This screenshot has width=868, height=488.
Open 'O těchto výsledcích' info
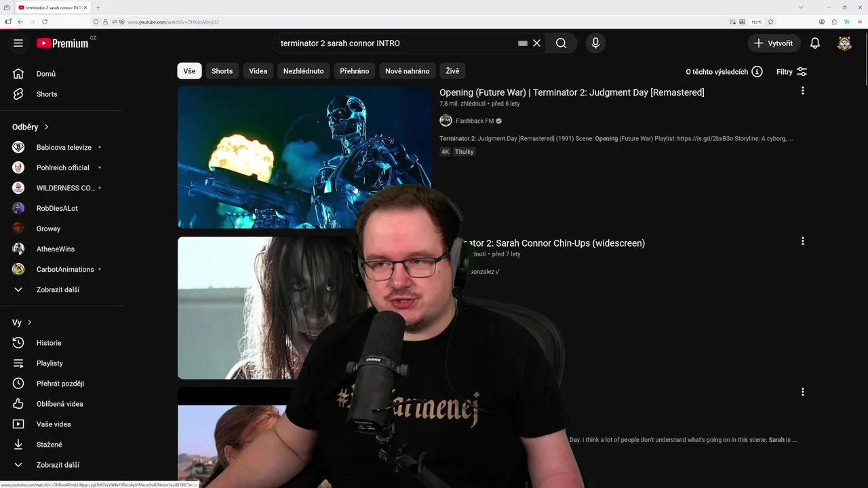724,72
